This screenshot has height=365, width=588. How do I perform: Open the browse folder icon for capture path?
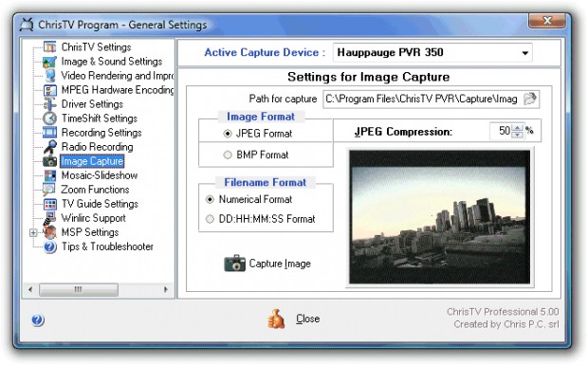[530, 99]
